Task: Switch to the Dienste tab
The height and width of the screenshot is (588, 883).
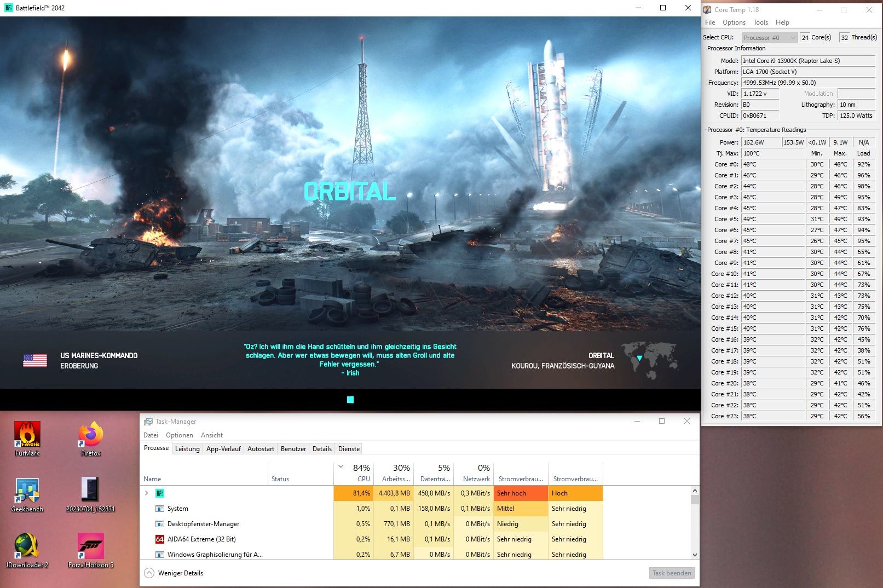Action: (349, 449)
